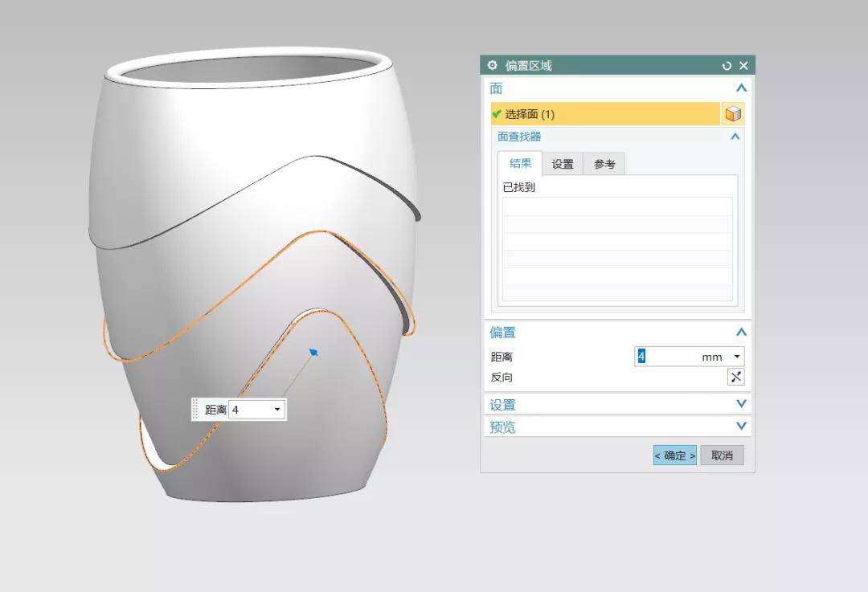Image resolution: width=868 pixels, height=592 pixels.
Task: Switch to the 设置 tab in 面查找器
Action: coord(563,164)
